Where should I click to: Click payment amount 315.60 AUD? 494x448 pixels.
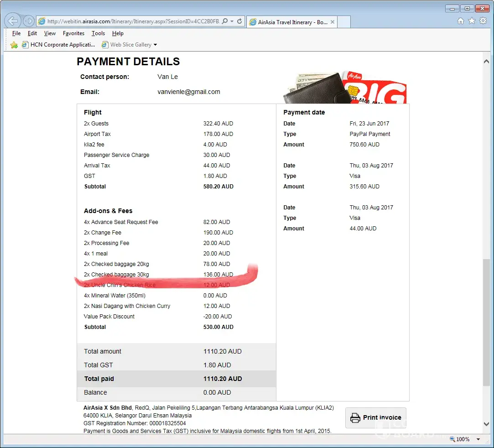click(x=364, y=187)
